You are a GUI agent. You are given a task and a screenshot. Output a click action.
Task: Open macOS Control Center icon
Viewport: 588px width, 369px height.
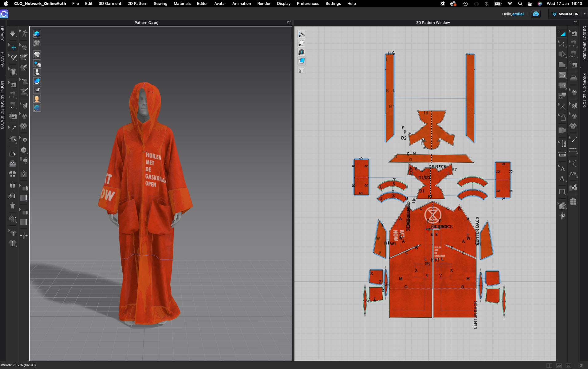(530, 4)
